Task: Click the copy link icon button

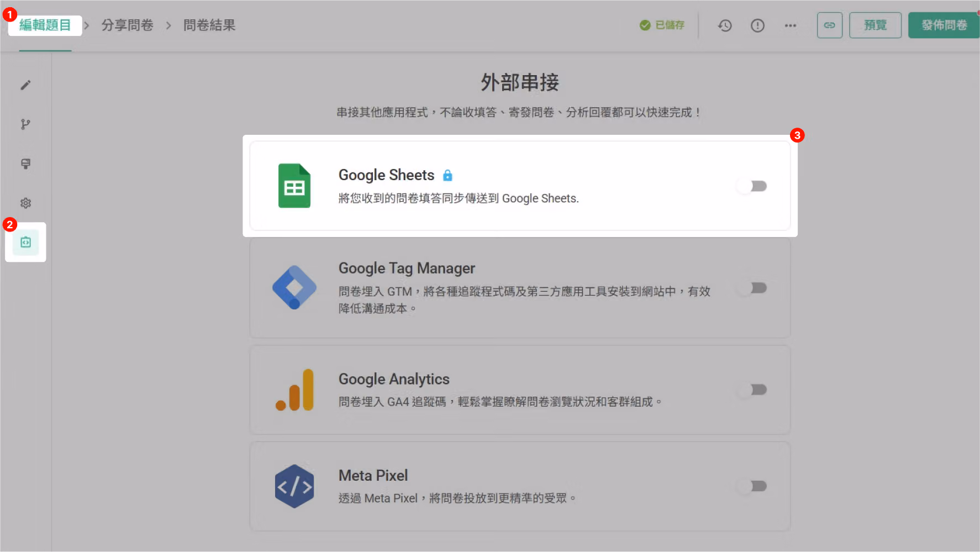Action: (x=830, y=25)
